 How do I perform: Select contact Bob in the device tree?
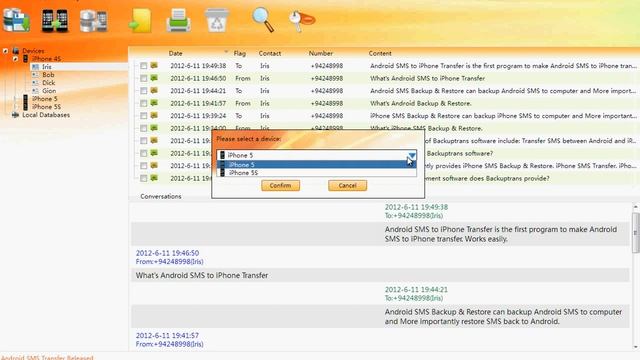click(x=48, y=75)
